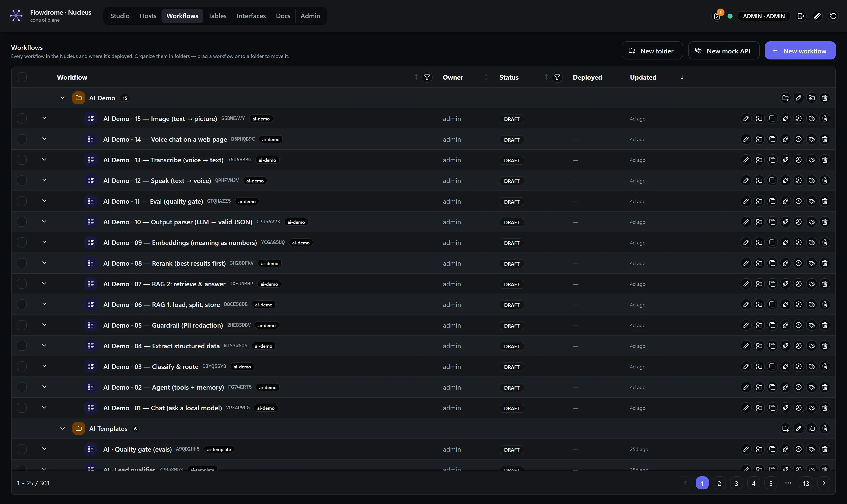Move AI Demo 02 Agent to a folder
The height and width of the screenshot is (504, 847).
point(759,387)
